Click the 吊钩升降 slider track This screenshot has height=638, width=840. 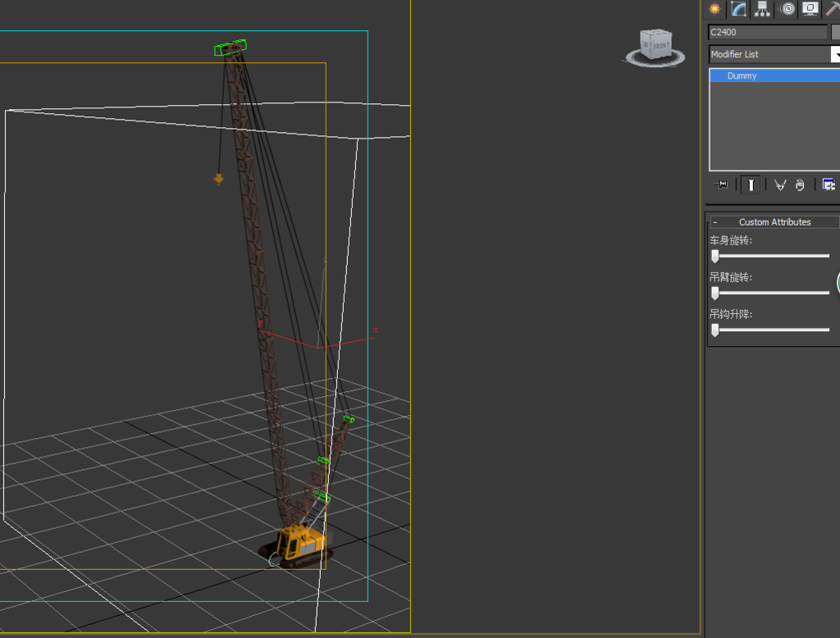point(771,330)
